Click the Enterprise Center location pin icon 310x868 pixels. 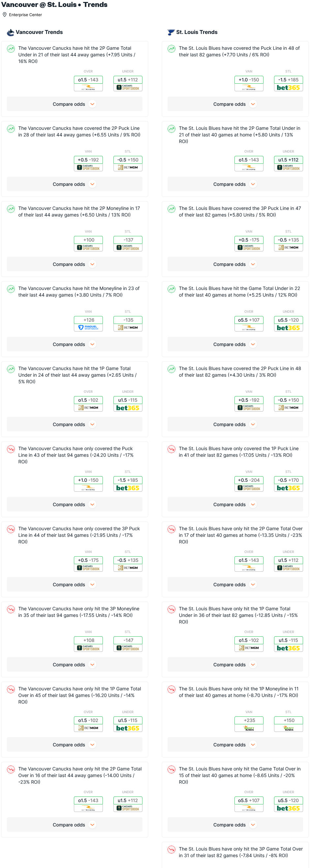click(x=5, y=15)
